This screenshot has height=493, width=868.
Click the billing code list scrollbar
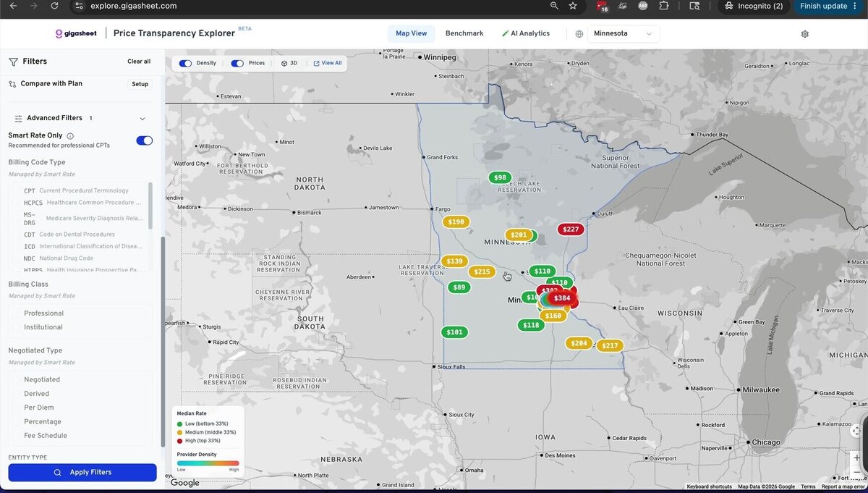(150, 205)
